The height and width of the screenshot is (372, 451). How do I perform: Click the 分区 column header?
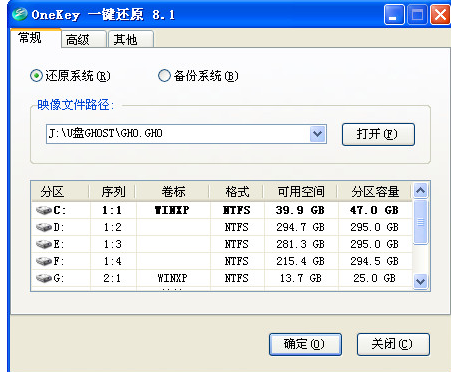click(61, 192)
